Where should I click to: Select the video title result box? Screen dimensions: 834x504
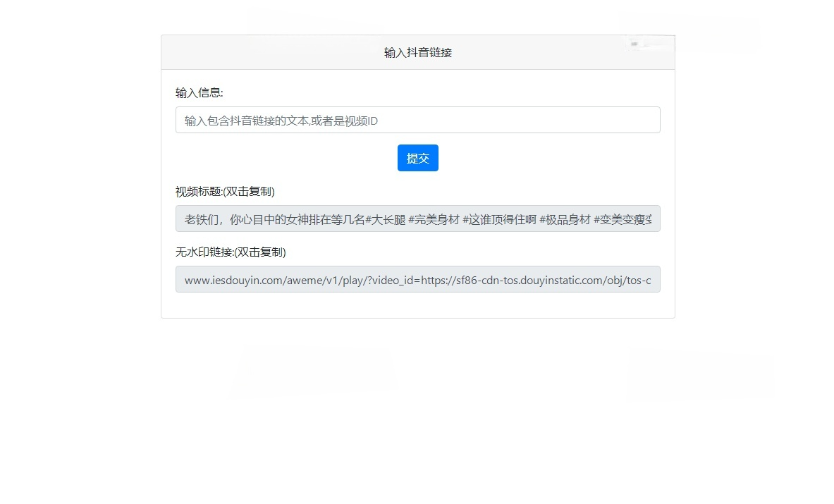coord(417,219)
